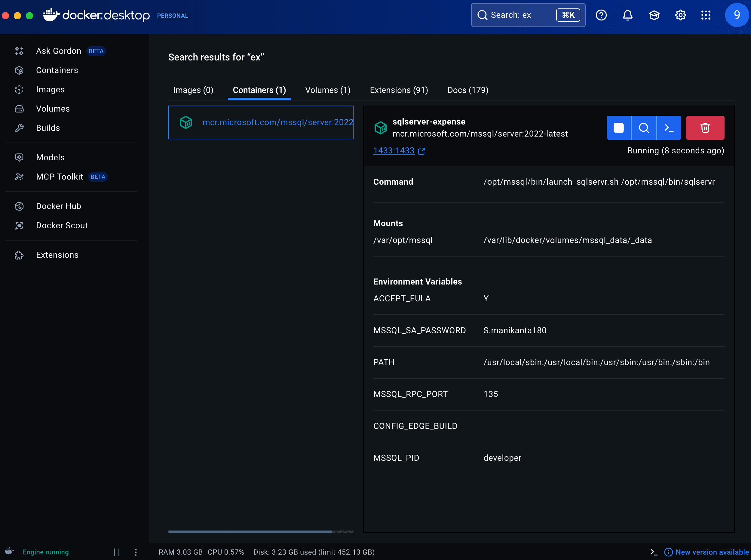The image size is (751, 560).
Task: Open the help menu icon
Action: click(x=601, y=15)
